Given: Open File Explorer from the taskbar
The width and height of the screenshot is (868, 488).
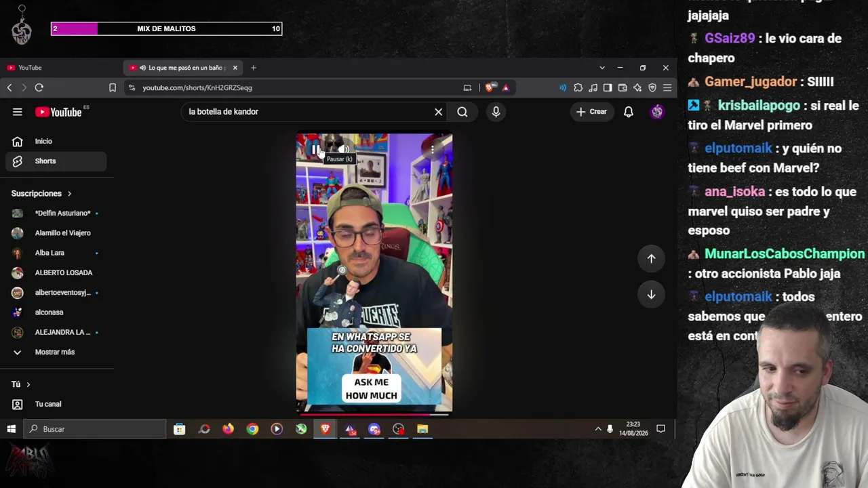Looking at the screenshot, I should coord(422,429).
